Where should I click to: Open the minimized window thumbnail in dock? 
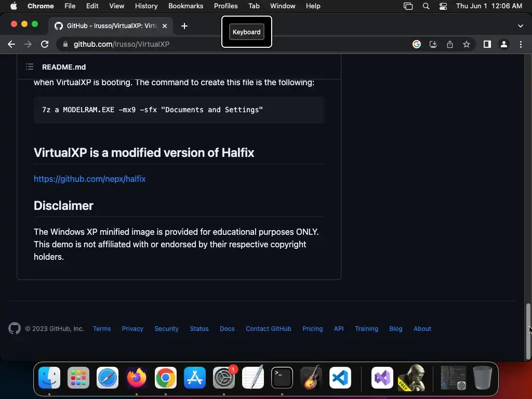click(453, 378)
